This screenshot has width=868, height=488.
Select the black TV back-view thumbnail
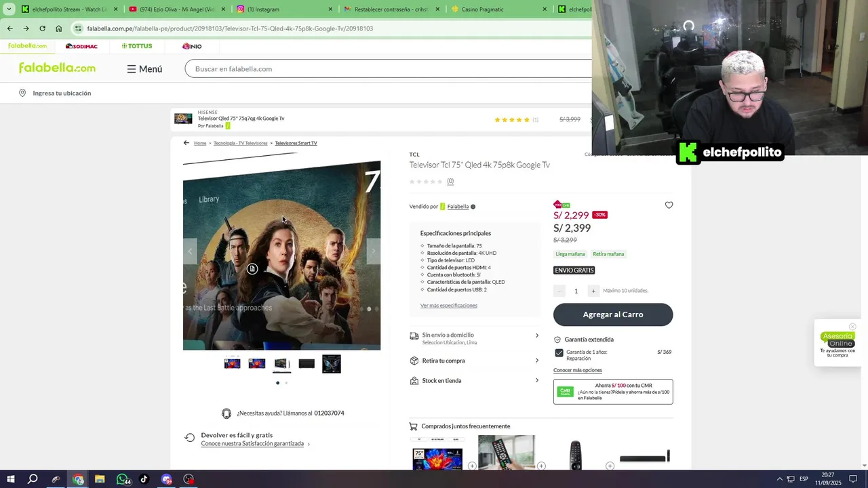click(x=307, y=364)
